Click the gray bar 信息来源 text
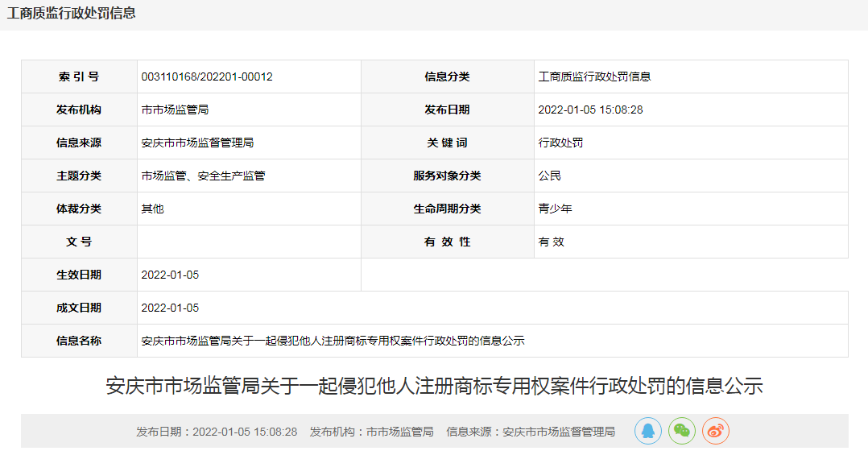 click(x=531, y=432)
